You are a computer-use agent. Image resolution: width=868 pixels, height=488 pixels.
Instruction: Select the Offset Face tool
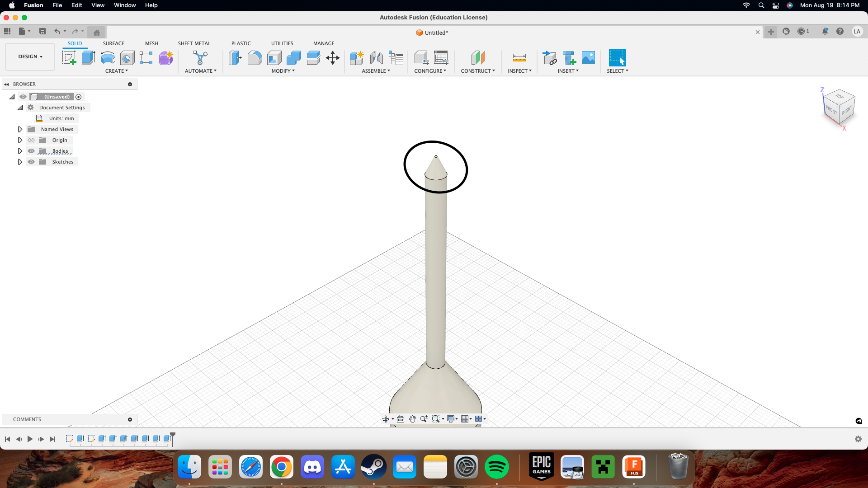tap(313, 58)
